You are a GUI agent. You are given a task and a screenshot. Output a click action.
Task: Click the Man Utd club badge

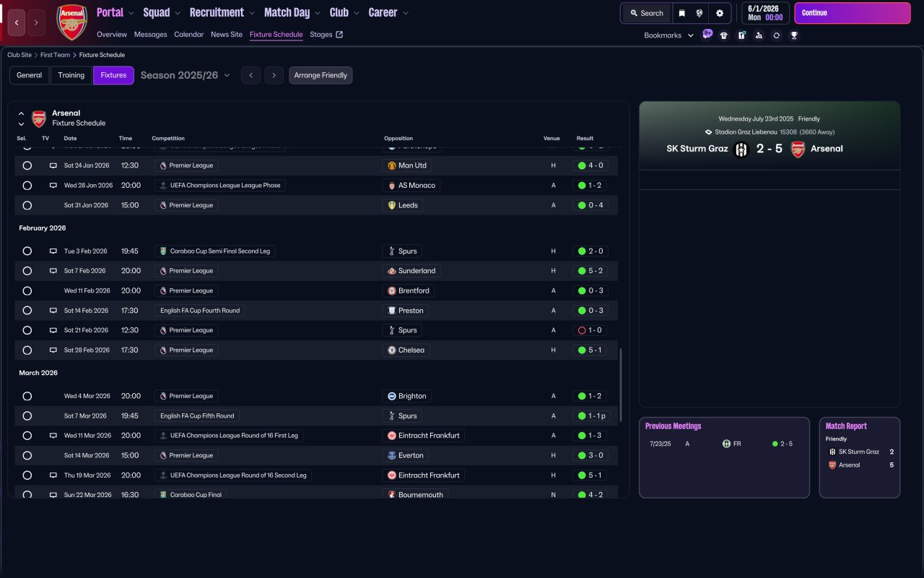click(392, 165)
